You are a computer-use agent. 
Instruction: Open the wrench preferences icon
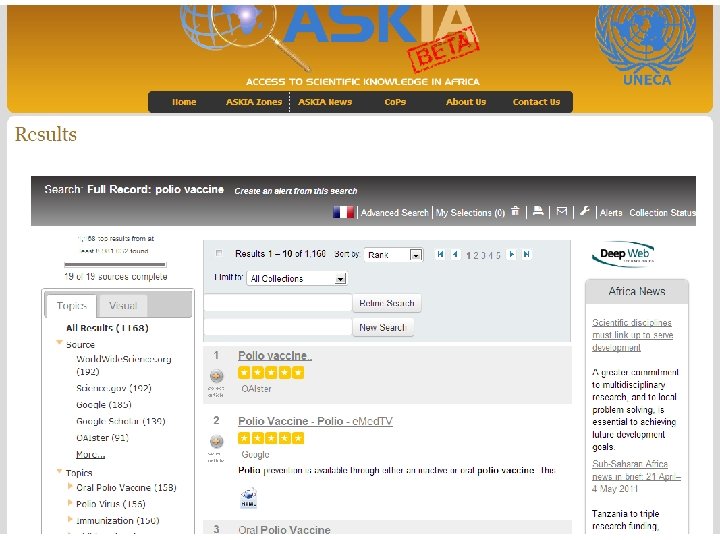point(585,211)
